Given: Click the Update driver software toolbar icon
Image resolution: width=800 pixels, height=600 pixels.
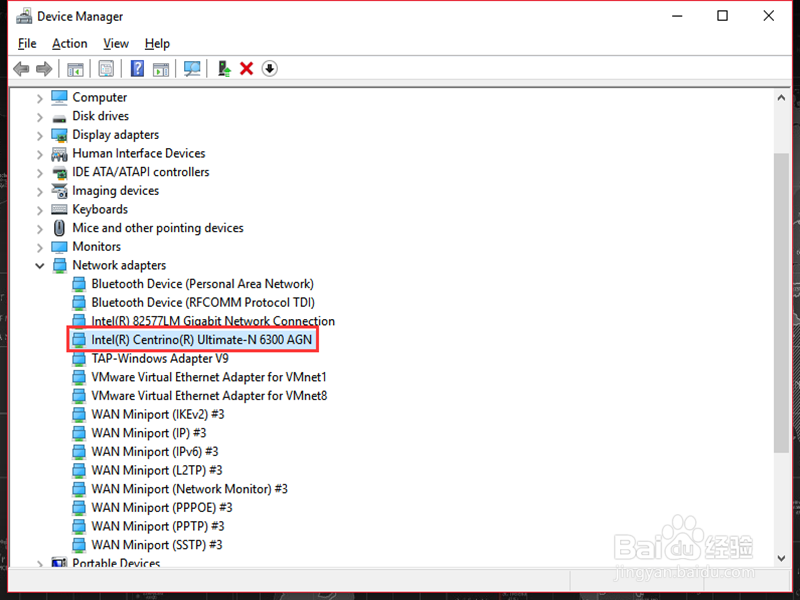Looking at the screenshot, I should [224, 68].
